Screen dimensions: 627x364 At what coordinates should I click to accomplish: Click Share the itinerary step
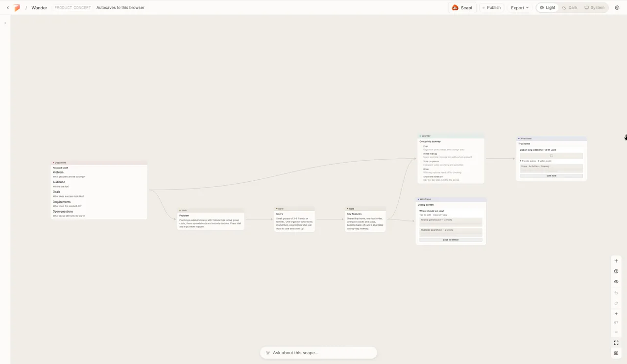click(x=433, y=177)
